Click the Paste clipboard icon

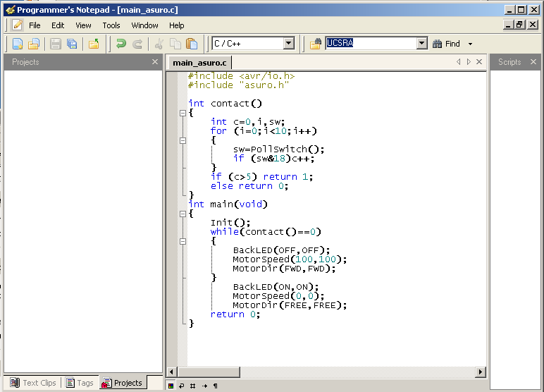pos(192,44)
